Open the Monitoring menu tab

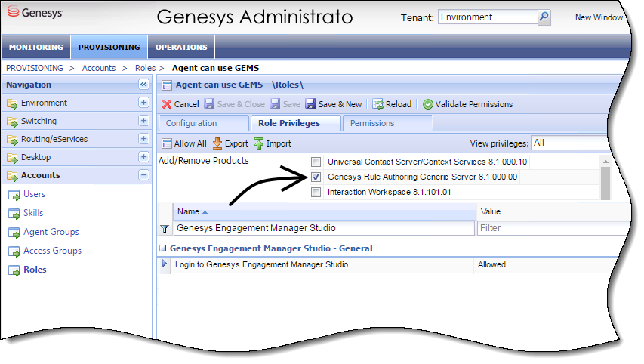coord(35,47)
